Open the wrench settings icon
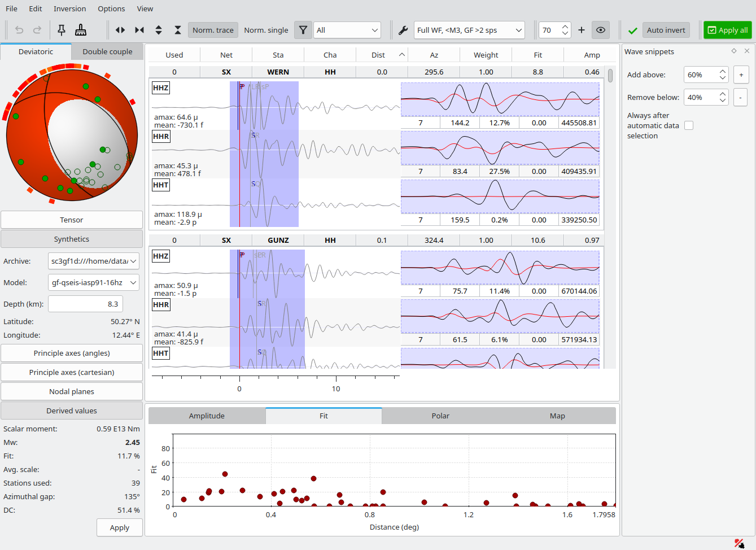Screen dimensions: 756x550 pos(403,30)
